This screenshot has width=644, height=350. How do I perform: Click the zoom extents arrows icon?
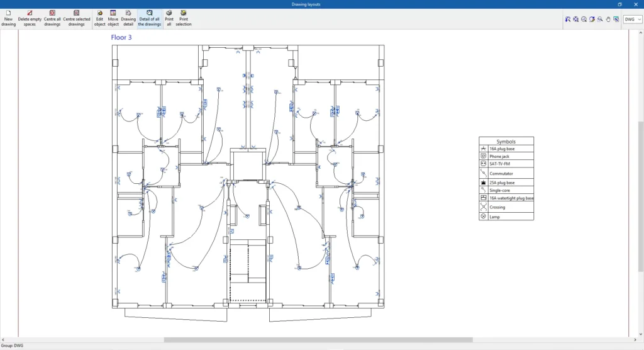point(575,20)
